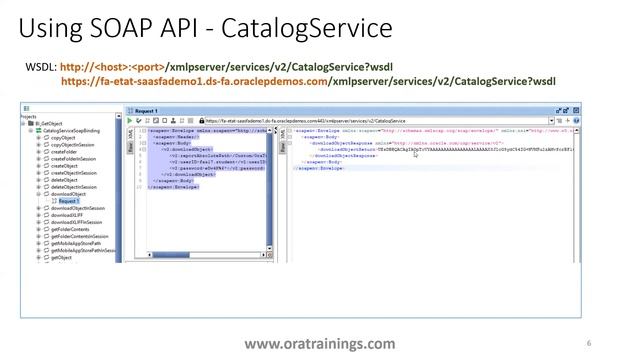Viewport: 640px width, 360px height.
Task: Click the plus icon next to endpoint dropdown
Action: pyautogui.click(x=567, y=121)
